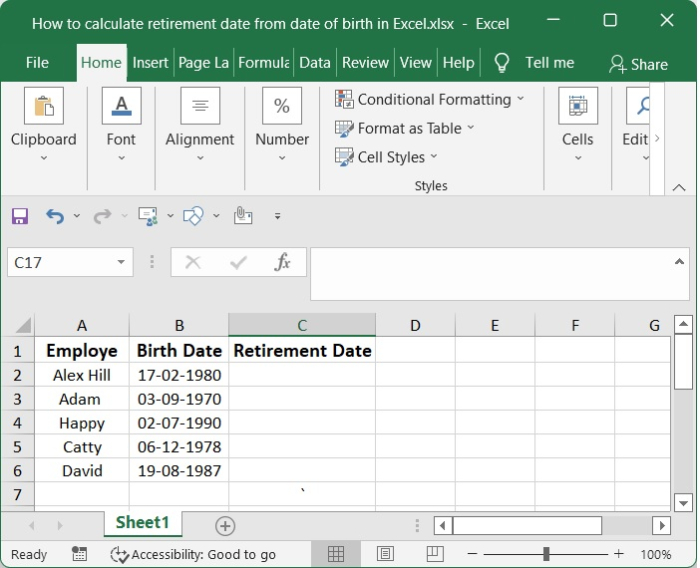Click the zoom slider handle
The image size is (700, 568).
click(x=546, y=554)
